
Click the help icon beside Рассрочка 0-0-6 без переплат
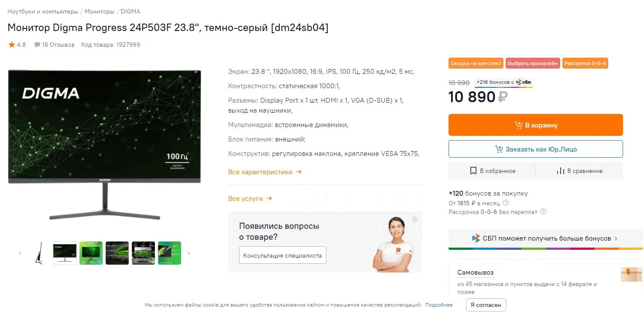(x=543, y=211)
